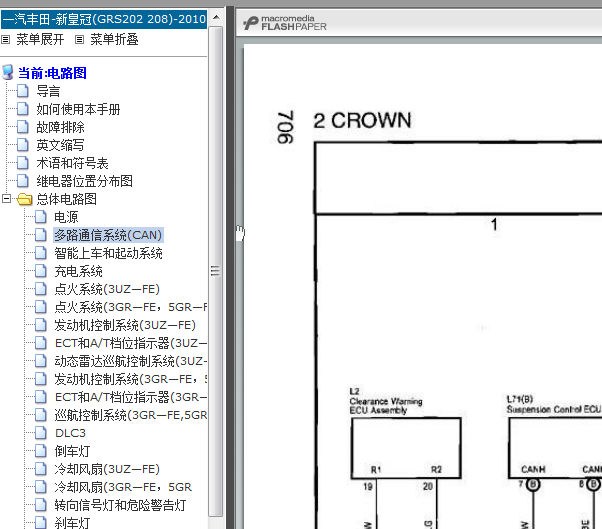Open the 刹车灯 diagram
The image size is (602, 529).
coord(72,523)
